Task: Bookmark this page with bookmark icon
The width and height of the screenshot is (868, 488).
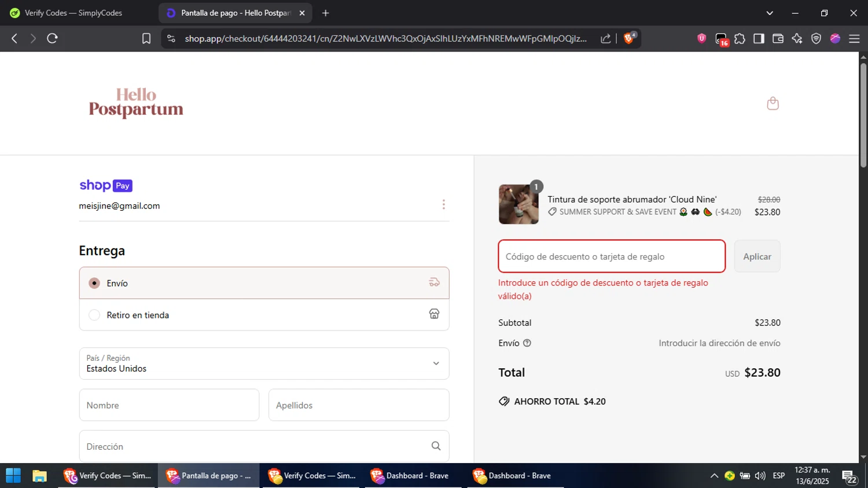Action: click(146, 39)
